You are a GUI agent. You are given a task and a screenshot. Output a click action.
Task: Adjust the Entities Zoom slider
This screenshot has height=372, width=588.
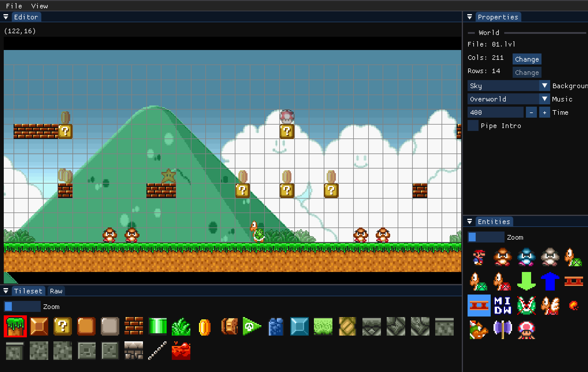(x=486, y=237)
